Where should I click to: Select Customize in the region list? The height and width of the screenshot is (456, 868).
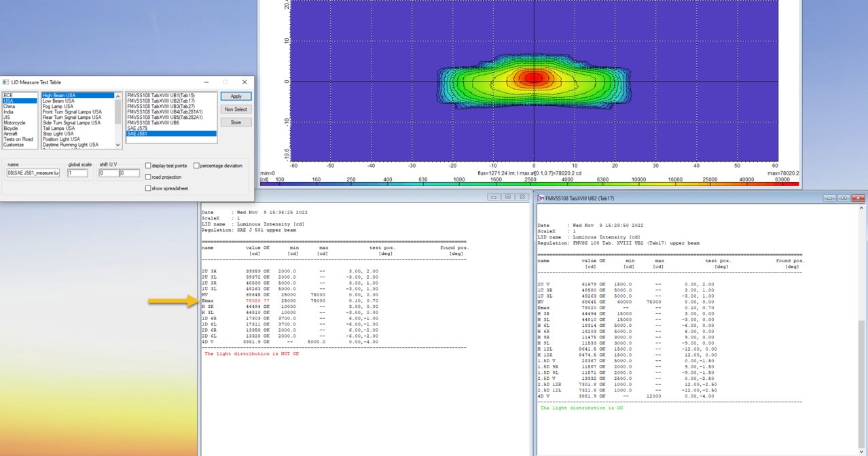click(19, 145)
